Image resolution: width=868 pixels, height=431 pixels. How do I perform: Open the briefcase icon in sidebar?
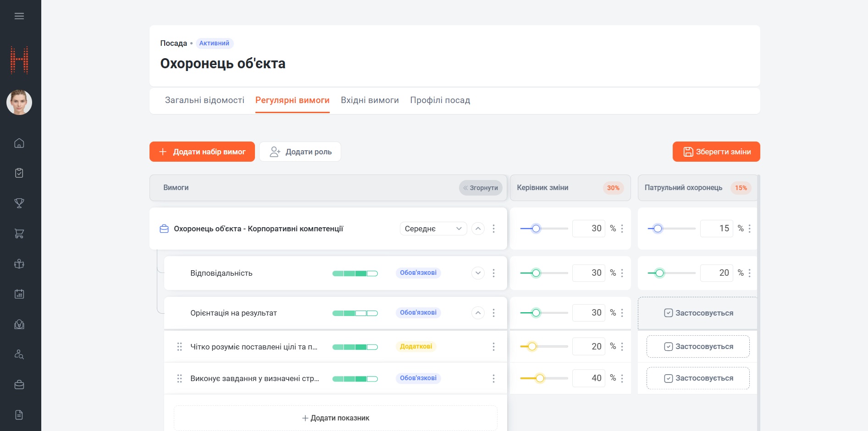tap(19, 385)
